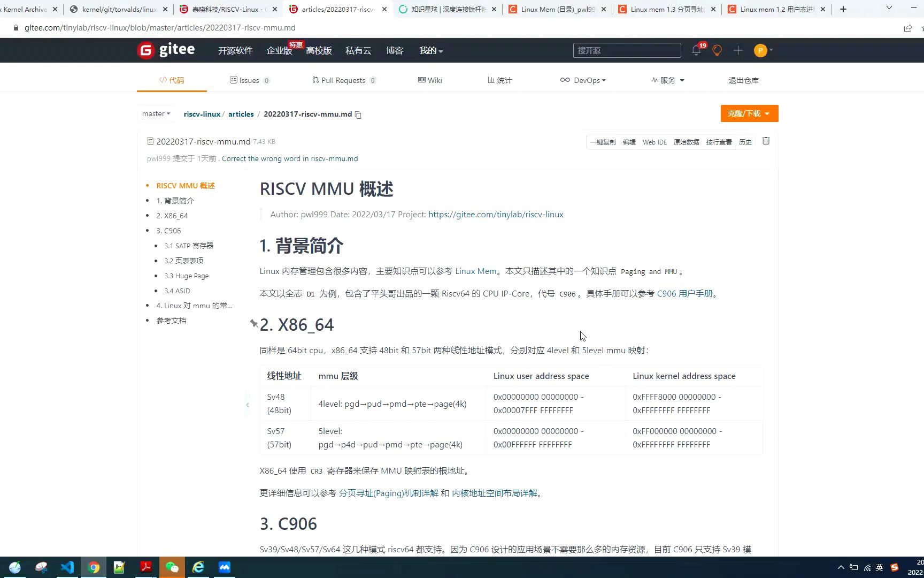Open the 我的 dropdown menu
Image resolution: width=924 pixels, height=578 pixels.
point(431,50)
